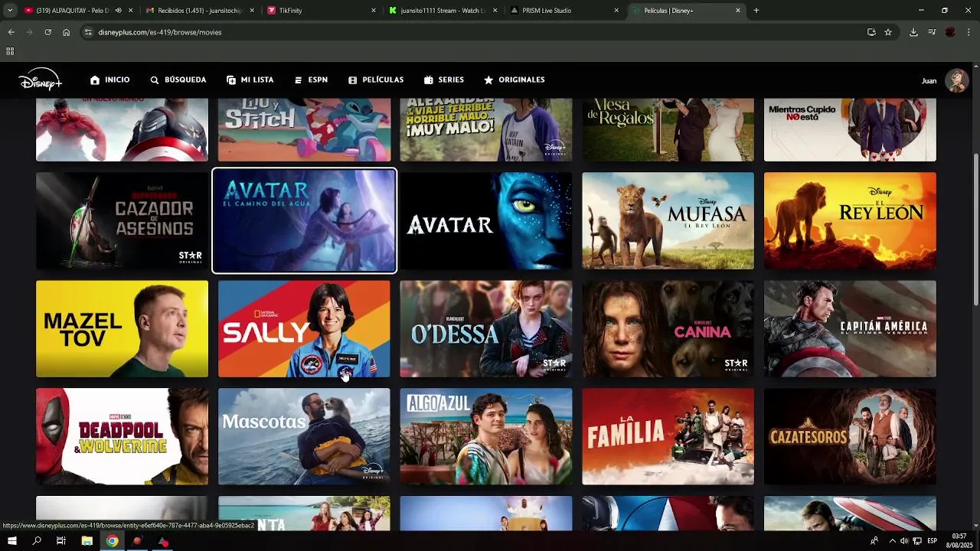Open new tab with plus button
This screenshot has width=980, height=551.
(x=756, y=11)
